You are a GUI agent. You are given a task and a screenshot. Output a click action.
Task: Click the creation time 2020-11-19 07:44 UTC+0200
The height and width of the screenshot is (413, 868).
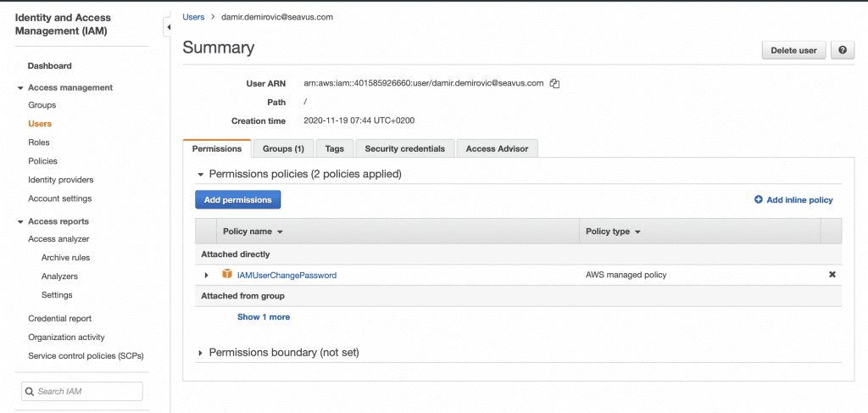pyautogui.click(x=359, y=120)
